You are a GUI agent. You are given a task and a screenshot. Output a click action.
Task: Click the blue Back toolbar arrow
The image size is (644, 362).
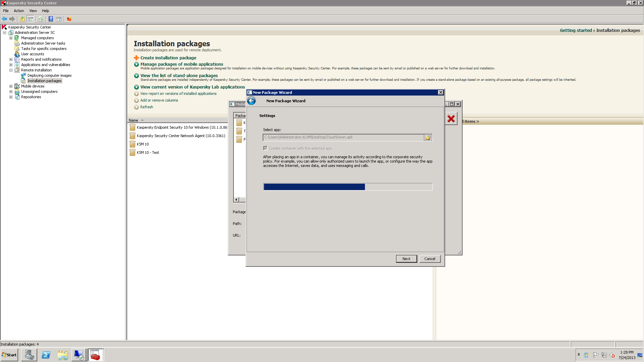[4, 19]
